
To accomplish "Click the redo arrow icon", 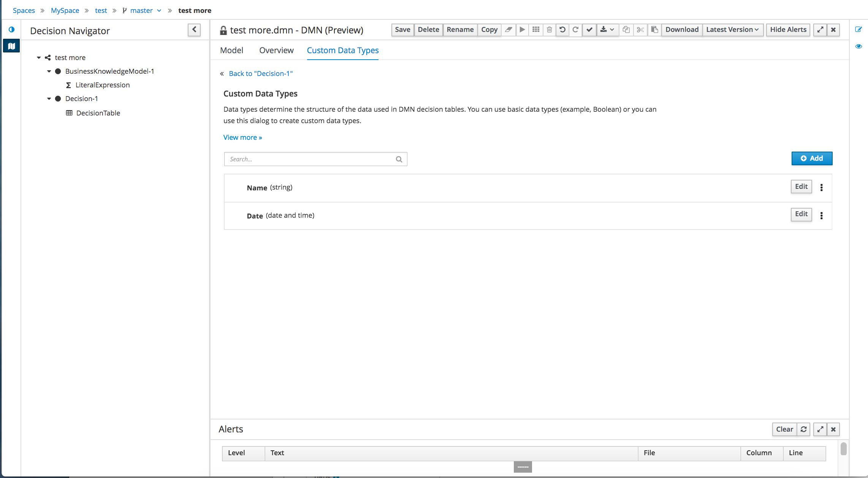I will pyautogui.click(x=576, y=30).
